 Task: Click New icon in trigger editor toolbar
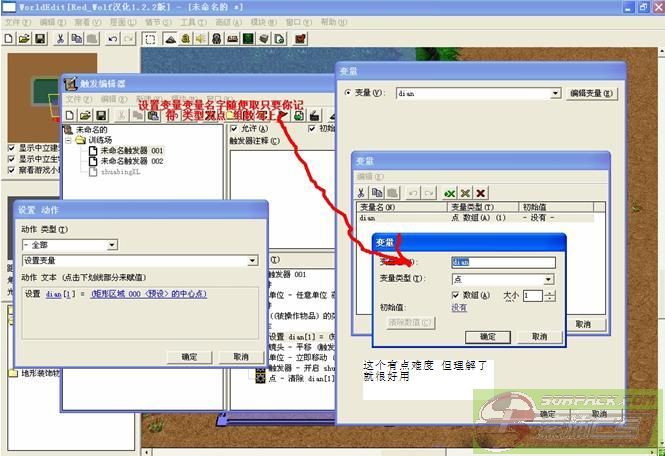click(72, 115)
